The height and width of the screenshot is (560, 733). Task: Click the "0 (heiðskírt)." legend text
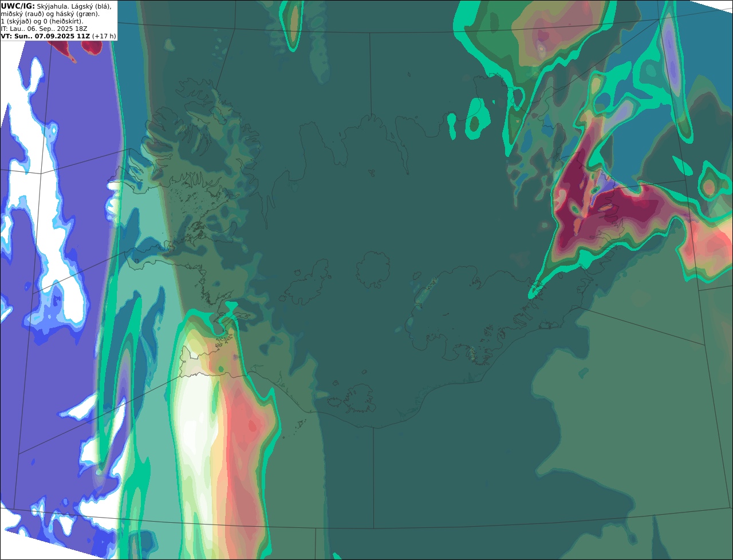click(x=63, y=21)
